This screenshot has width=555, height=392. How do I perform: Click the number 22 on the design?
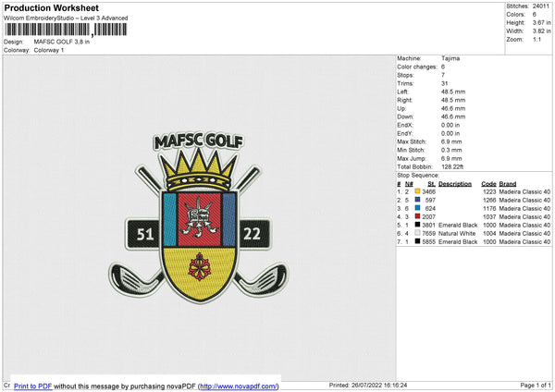tap(252, 234)
